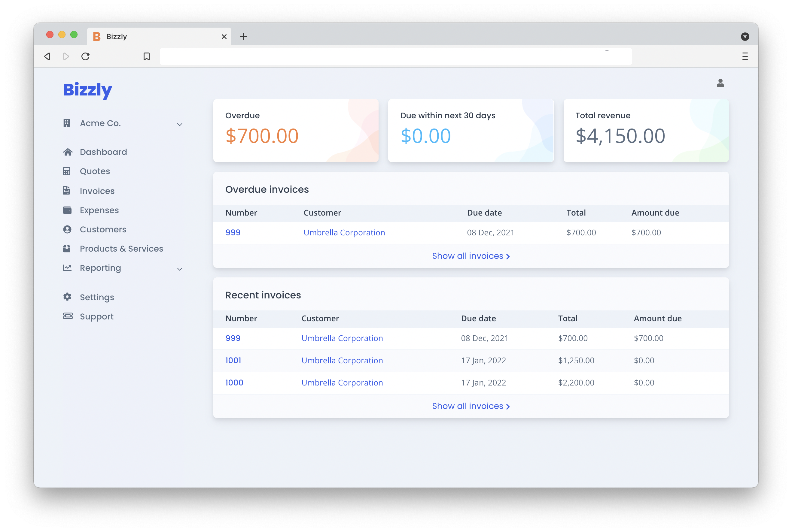Click the Quotes icon in sidebar
Image resolution: width=792 pixels, height=532 pixels.
[x=67, y=171]
